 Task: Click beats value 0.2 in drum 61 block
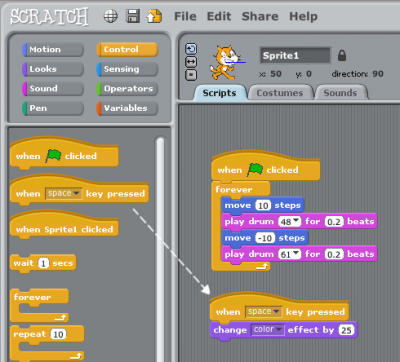tap(334, 254)
